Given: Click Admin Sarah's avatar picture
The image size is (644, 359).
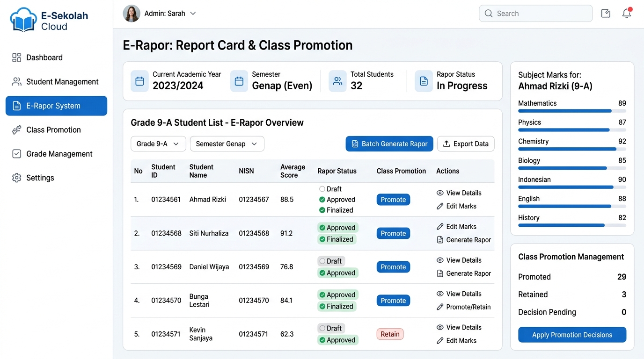Looking at the screenshot, I should click(x=132, y=14).
